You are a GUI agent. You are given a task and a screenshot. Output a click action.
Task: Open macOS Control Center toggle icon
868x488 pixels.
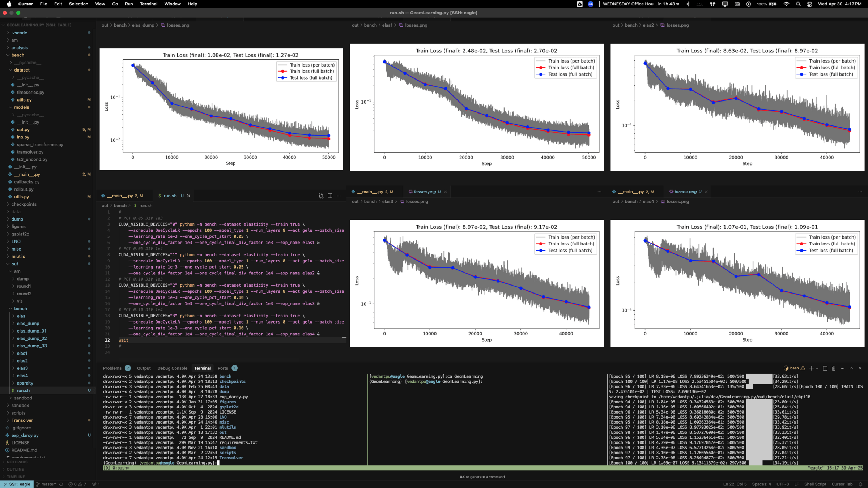(809, 4)
